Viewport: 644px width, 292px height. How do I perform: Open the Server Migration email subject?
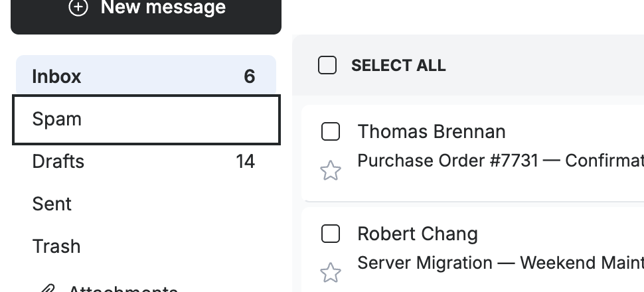pos(500,263)
